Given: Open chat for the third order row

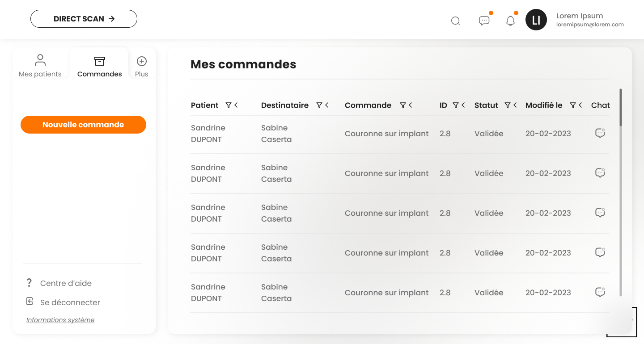Looking at the screenshot, I should tap(600, 213).
